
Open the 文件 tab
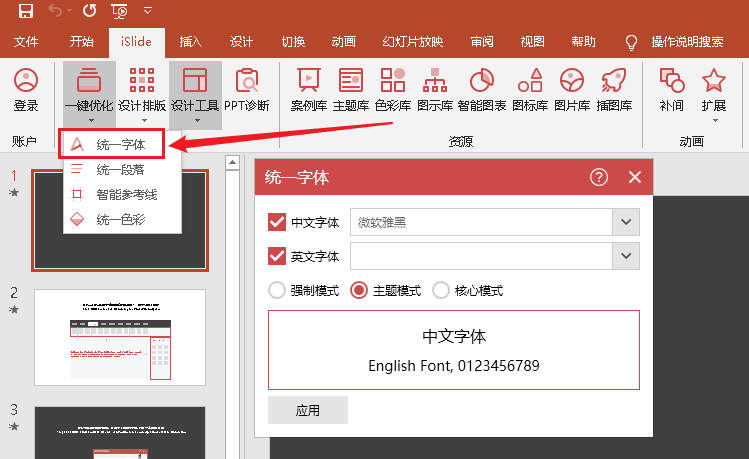coord(26,42)
